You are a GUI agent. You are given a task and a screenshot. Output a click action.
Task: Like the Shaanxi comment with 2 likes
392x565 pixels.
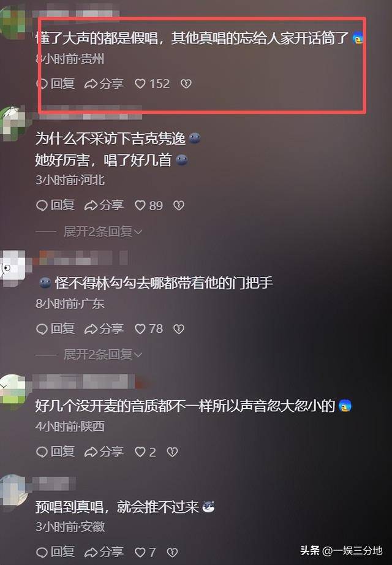145,452
